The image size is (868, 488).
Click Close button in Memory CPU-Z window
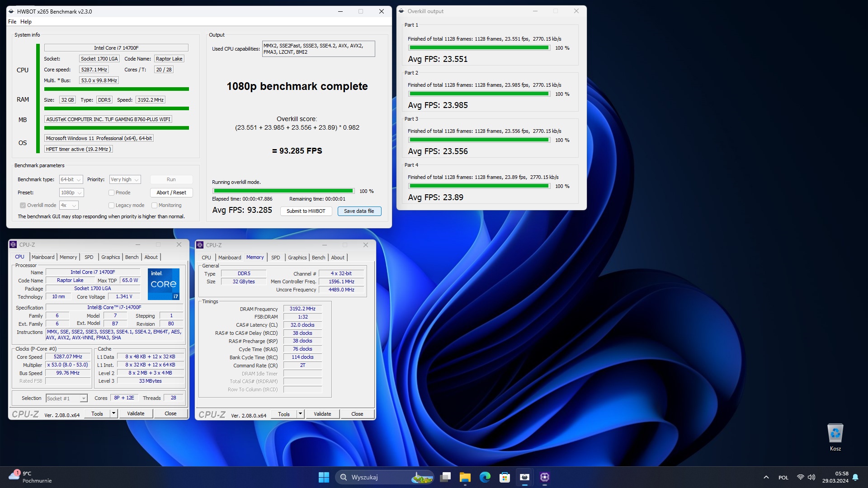(357, 414)
